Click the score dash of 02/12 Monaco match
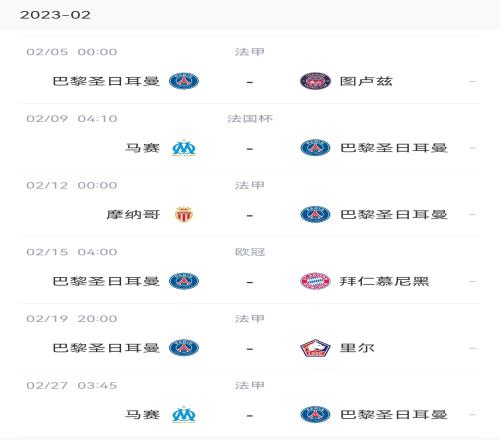Image resolution: width=500 pixels, height=440 pixels. 250,215
